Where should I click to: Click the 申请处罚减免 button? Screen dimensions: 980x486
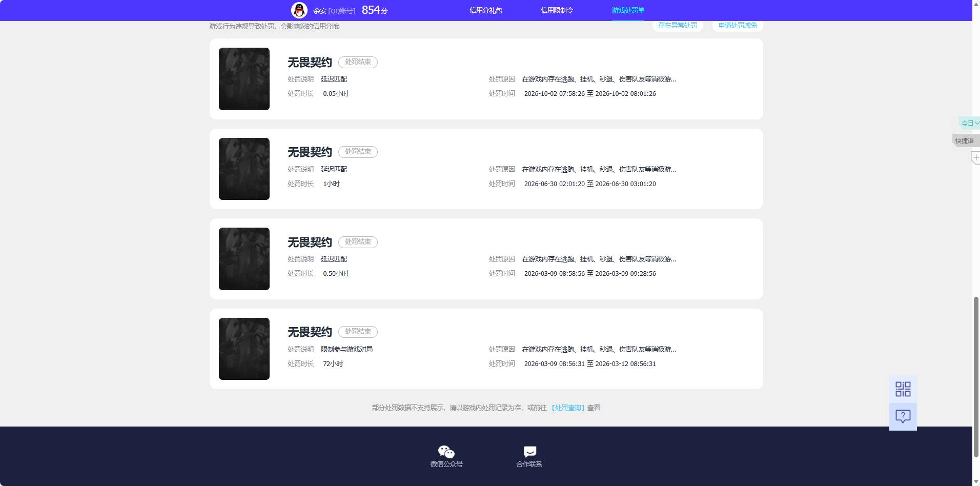738,25
